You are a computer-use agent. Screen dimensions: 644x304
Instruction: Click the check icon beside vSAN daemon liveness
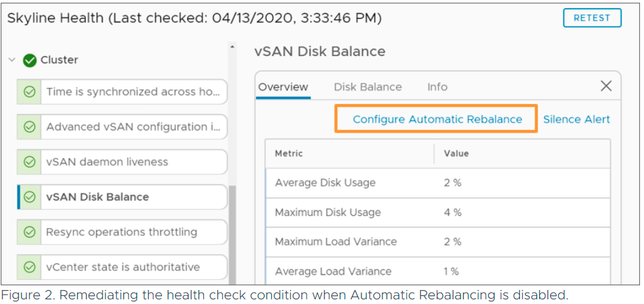29,162
